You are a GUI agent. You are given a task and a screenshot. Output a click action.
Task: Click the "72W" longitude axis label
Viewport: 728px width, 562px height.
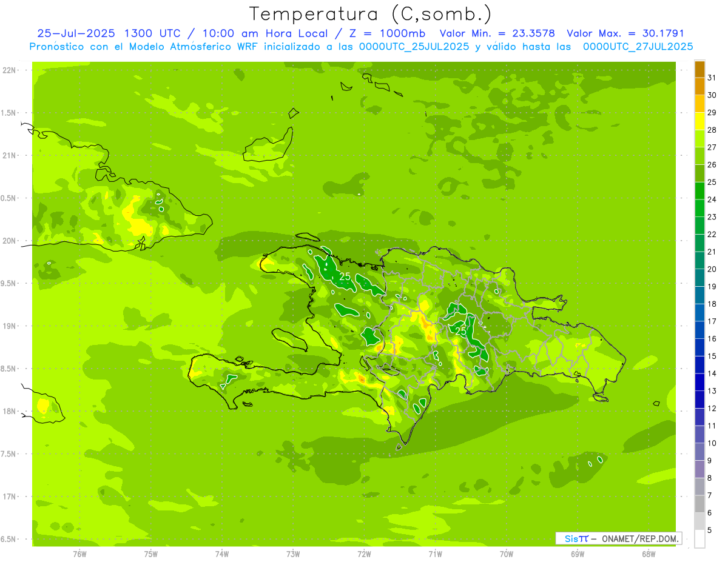(364, 554)
